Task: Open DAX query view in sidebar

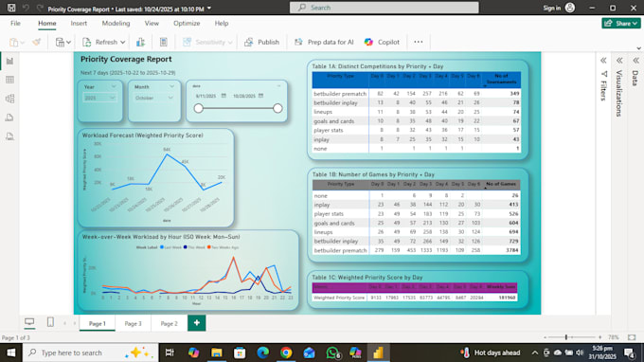Action: (x=9, y=118)
